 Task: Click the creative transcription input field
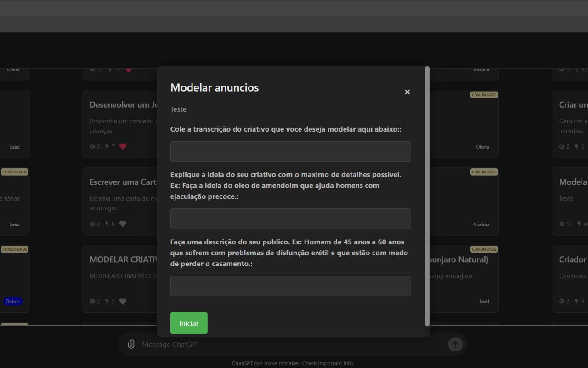pos(291,151)
